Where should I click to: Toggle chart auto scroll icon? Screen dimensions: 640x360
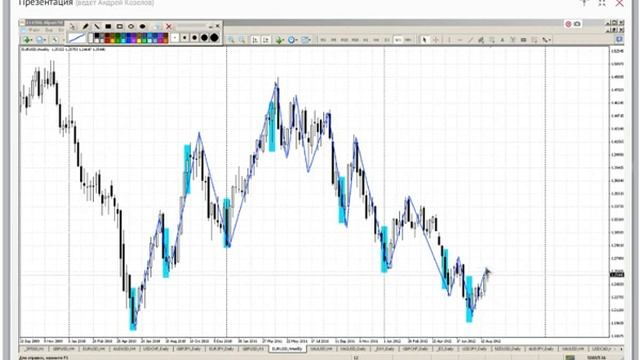(x=255, y=40)
